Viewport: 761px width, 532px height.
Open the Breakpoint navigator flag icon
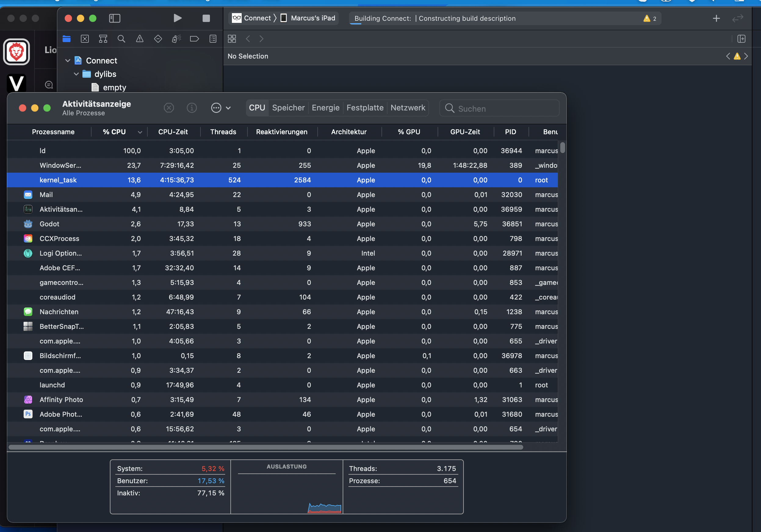pyautogui.click(x=194, y=39)
